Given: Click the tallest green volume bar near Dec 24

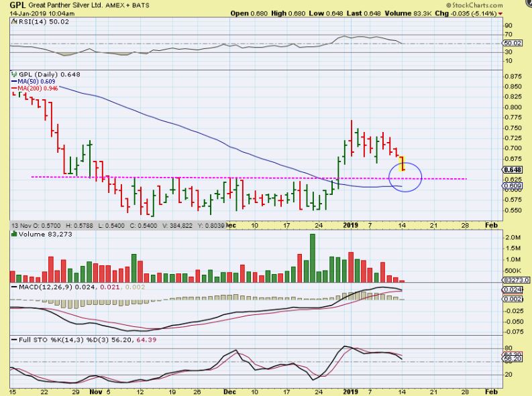Looking at the screenshot, I should [312, 258].
